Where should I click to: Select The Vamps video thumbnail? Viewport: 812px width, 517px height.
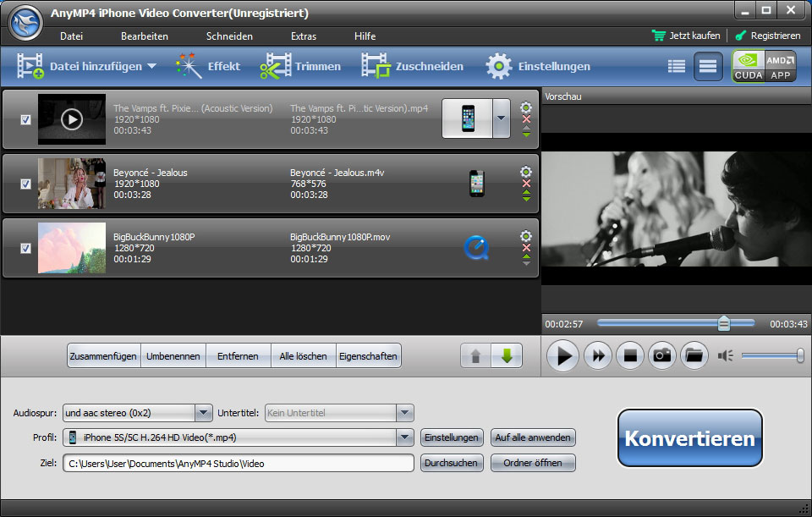point(71,119)
